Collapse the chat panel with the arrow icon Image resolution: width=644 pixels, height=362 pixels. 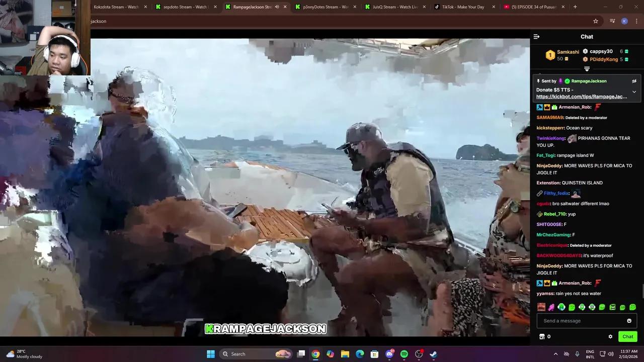[x=536, y=37]
